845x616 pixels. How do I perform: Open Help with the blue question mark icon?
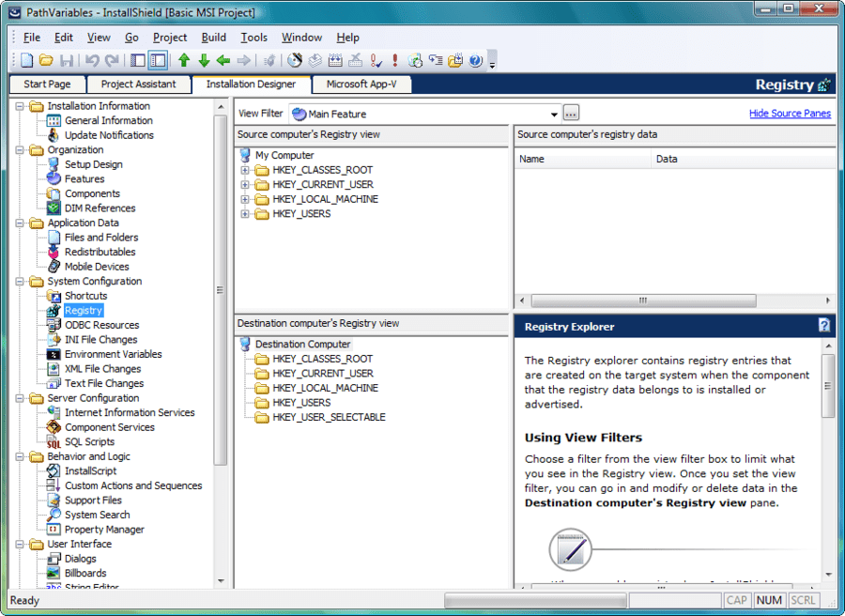[475, 60]
